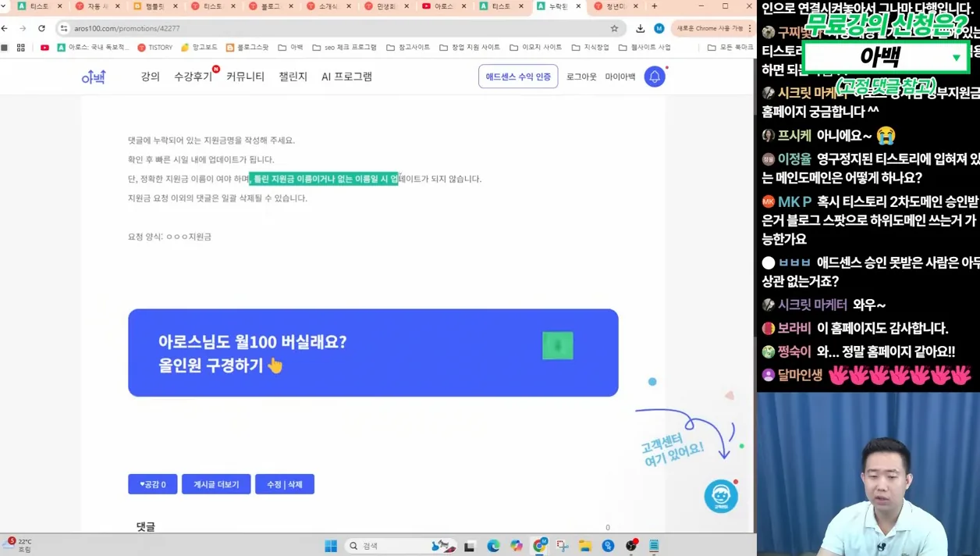Image resolution: width=980 pixels, height=556 pixels.
Task: Open the YouTube bookmark icon
Action: (x=44, y=48)
